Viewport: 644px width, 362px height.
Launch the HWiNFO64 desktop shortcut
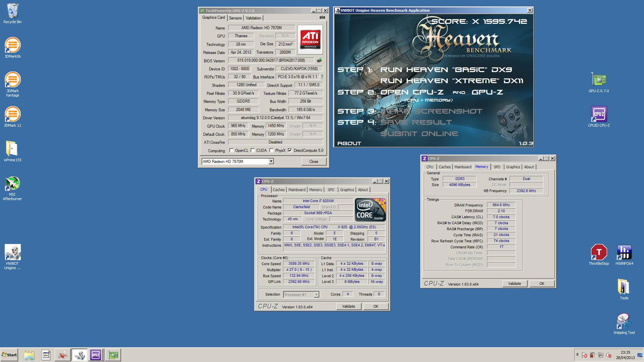tap(624, 255)
